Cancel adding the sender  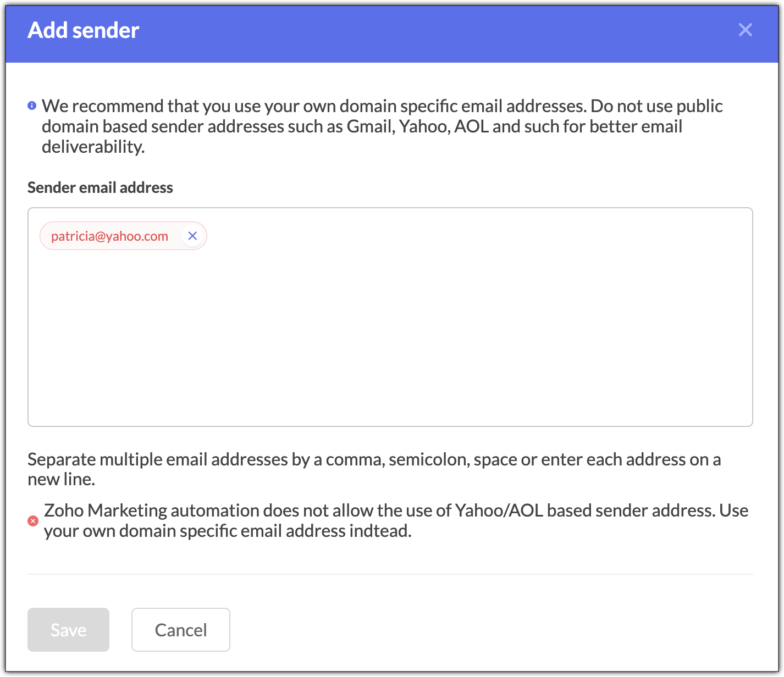tap(180, 630)
